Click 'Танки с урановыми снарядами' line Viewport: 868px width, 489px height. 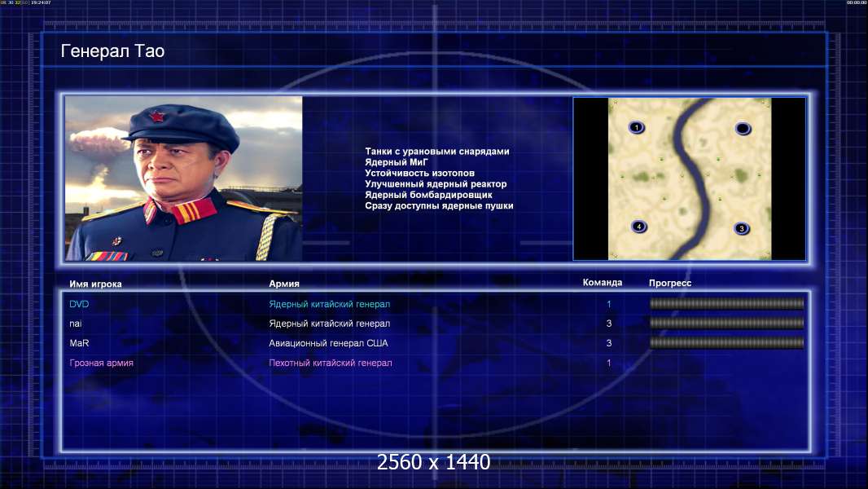436,152
